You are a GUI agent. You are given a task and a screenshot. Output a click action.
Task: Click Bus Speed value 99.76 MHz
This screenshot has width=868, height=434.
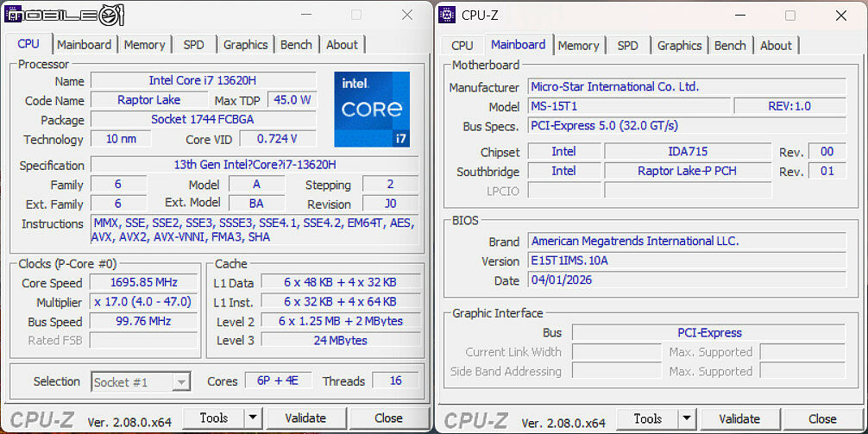pos(143,321)
